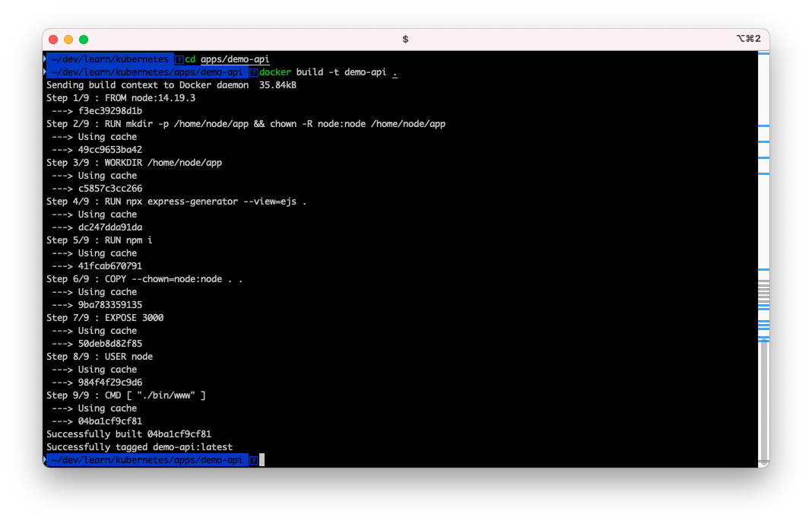This screenshot has height=524, width=812.
Task: Click 'Step 3/9 : WORKDIR /home/node/app' line
Action: point(134,163)
